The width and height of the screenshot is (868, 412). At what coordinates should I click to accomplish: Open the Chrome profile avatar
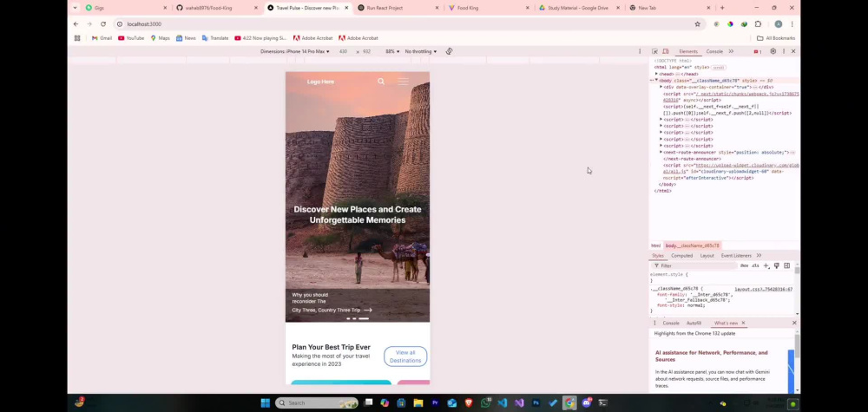coord(779,23)
